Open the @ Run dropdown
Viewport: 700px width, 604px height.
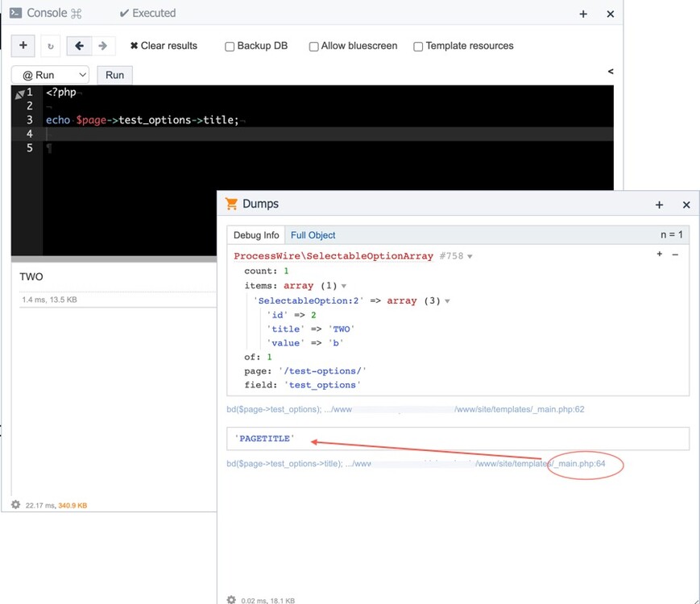click(50, 75)
